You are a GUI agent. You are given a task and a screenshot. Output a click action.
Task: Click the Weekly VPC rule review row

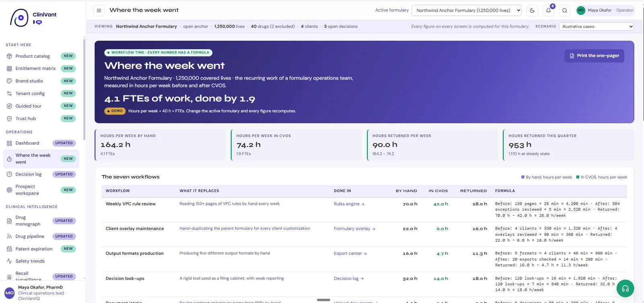[x=364, y=210]
